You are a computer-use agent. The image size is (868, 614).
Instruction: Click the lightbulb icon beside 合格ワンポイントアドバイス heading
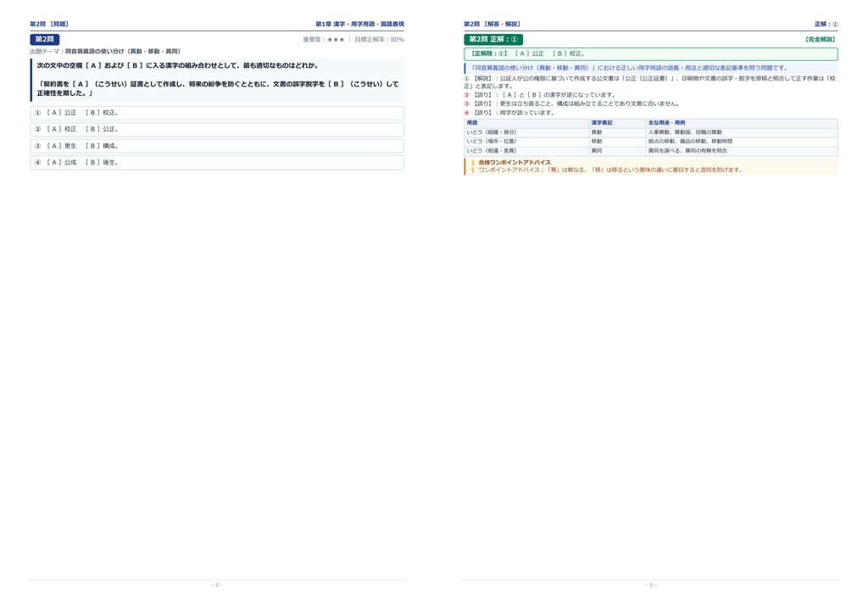pyautogui.click(x=473, y=163)
